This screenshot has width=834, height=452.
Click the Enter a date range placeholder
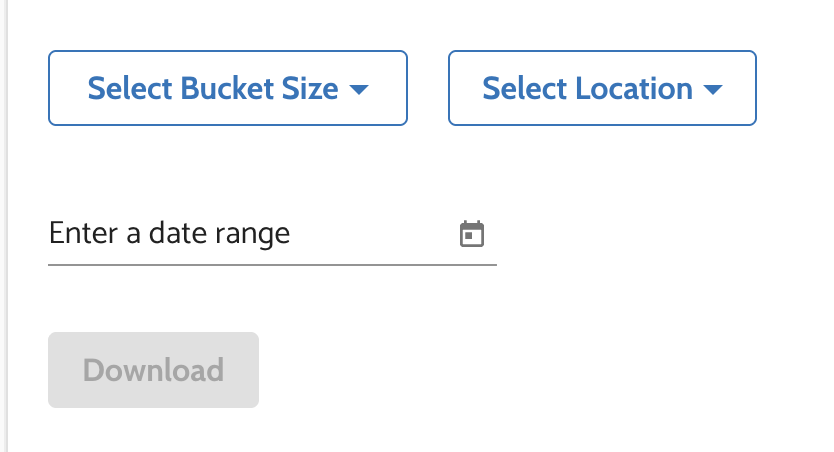point(170,234)
